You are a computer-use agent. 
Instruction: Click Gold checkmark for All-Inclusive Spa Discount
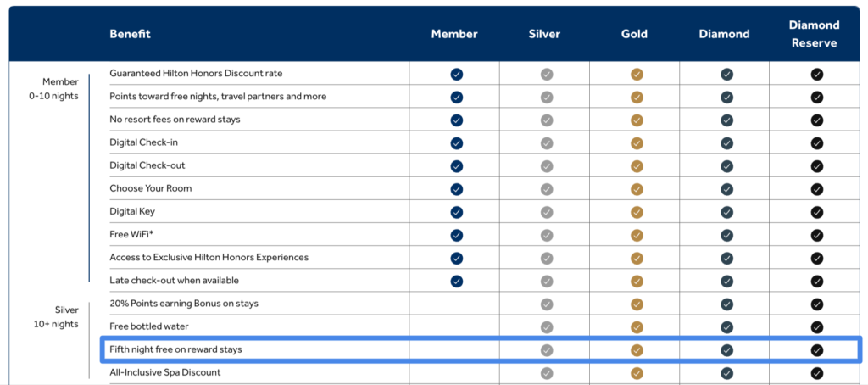637,373
